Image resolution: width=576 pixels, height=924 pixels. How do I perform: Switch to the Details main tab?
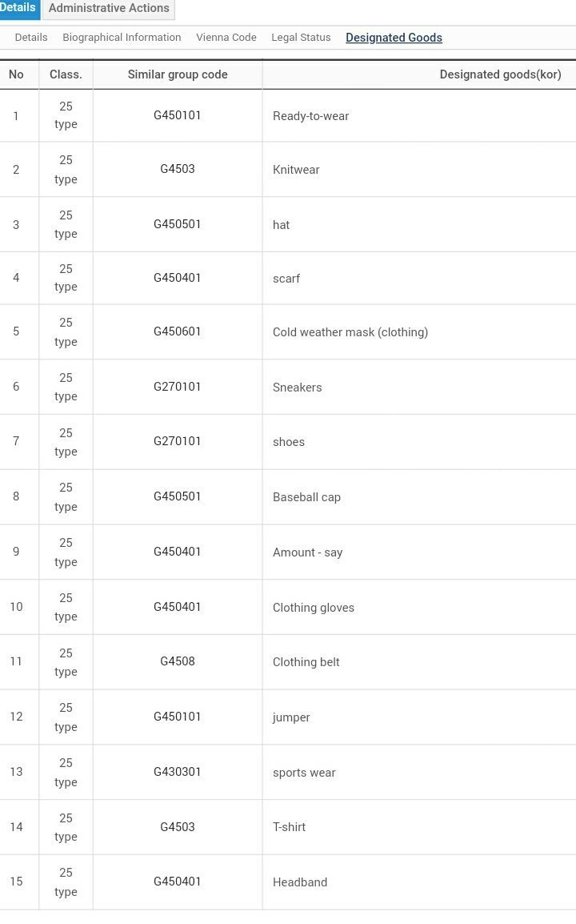point(18,8)
